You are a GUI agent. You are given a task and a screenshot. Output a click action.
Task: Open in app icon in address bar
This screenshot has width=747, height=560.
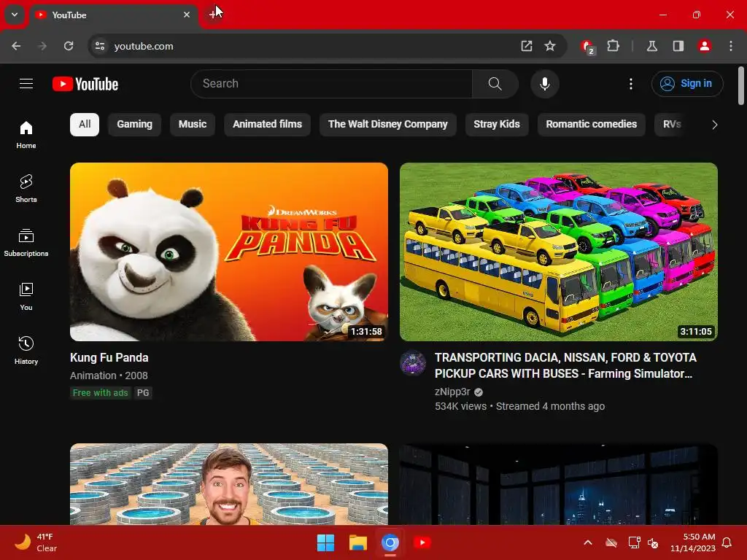click(x=527, y=46)
